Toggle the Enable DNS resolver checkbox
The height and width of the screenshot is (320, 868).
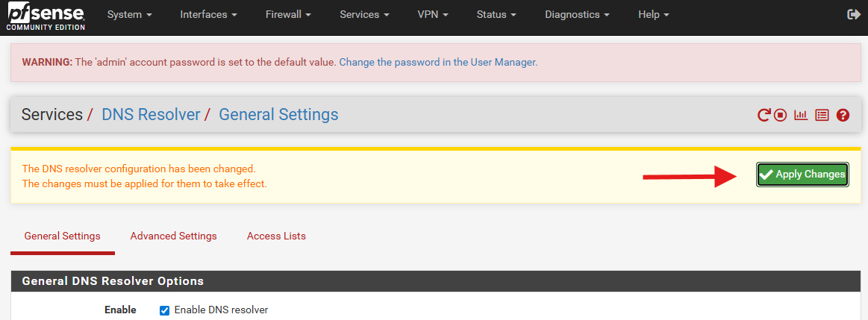pos(165,310)
